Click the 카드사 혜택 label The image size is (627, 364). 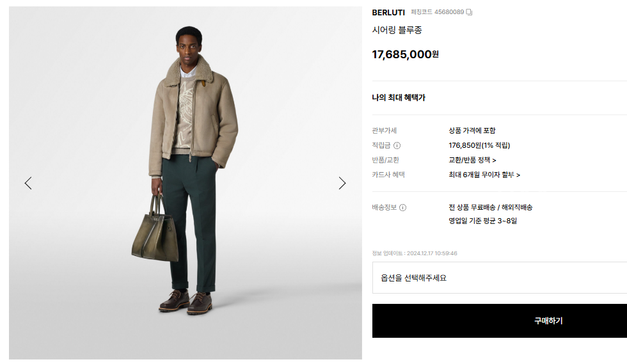coord(388,175)
